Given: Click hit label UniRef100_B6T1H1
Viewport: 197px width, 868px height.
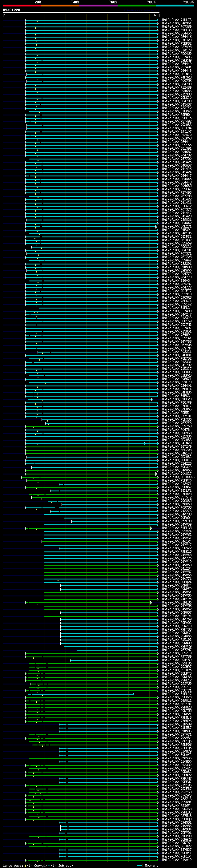Looking at the screenshot, I should [177, 704].
